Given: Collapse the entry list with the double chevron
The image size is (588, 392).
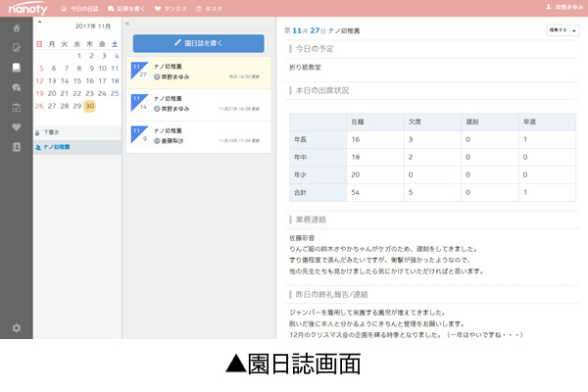Looking at the screenshot, I should [x=128, y=24].
